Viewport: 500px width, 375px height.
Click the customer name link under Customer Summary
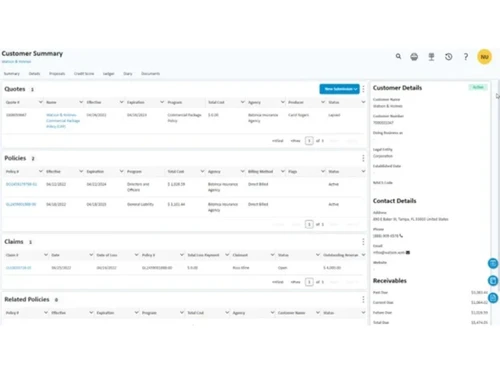16,62
